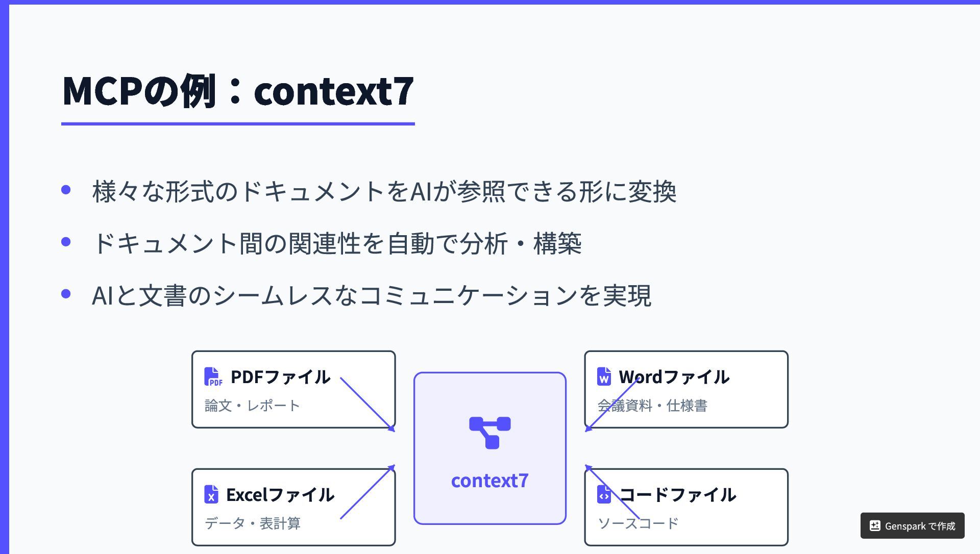Viewport: 980px width, 554px height.
Task: Click the context7 node diagram icon
Action: point(490,433)
